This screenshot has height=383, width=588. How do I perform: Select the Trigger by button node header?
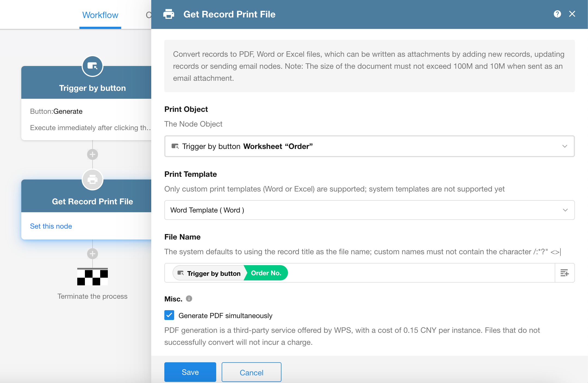pyautogui.click(x=93, y=88)
